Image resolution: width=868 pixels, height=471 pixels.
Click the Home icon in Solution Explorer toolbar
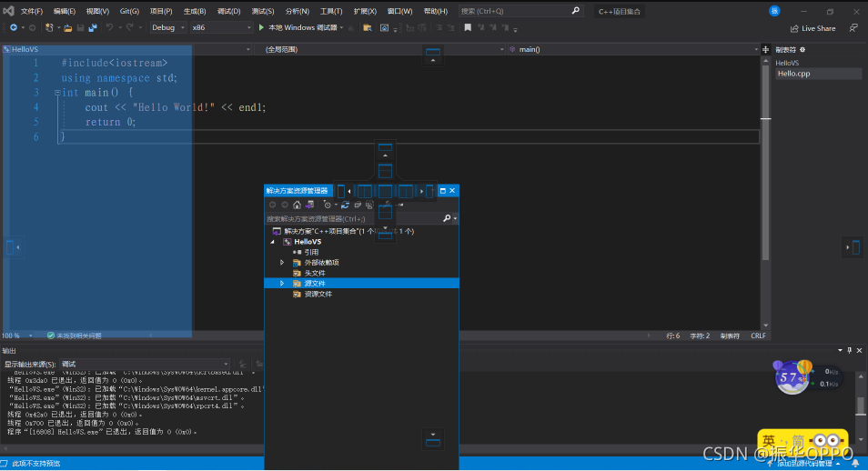coord(297,205)
